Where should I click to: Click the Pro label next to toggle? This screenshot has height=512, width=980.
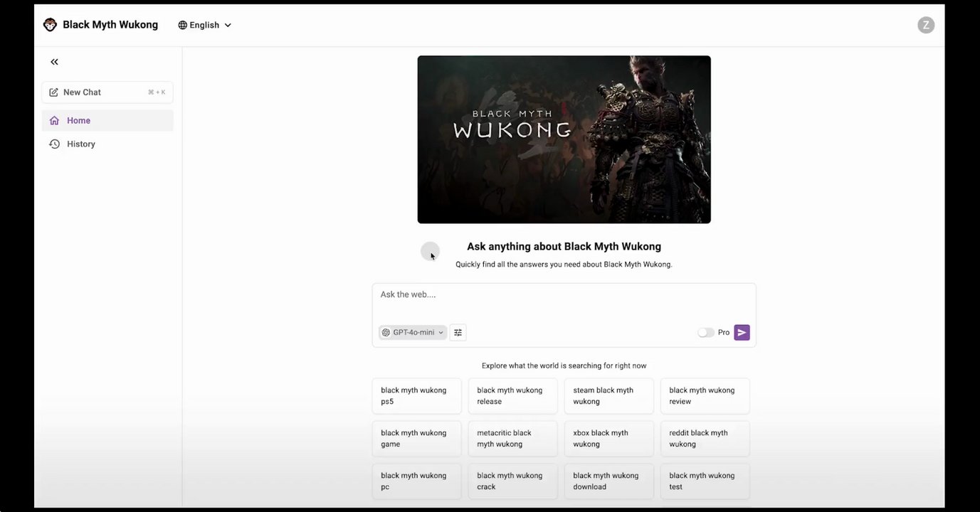pos(724,332)
